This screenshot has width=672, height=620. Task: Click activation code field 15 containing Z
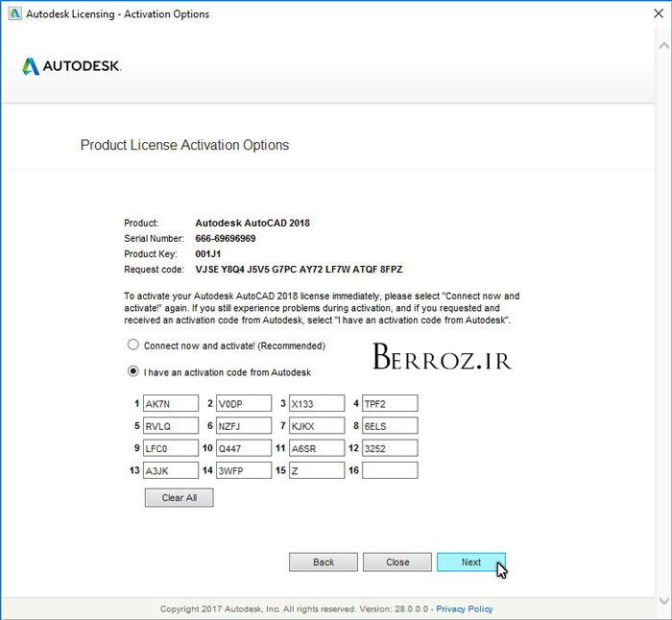pos(317,470)
